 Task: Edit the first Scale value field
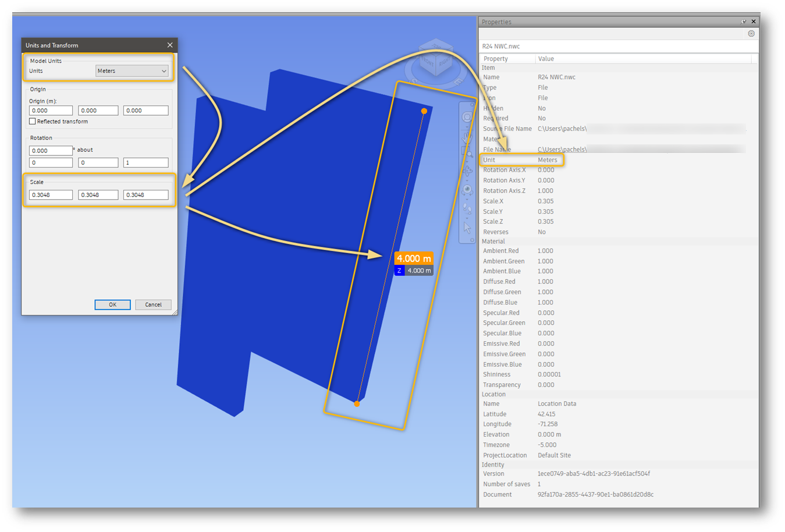pos(51,194)
